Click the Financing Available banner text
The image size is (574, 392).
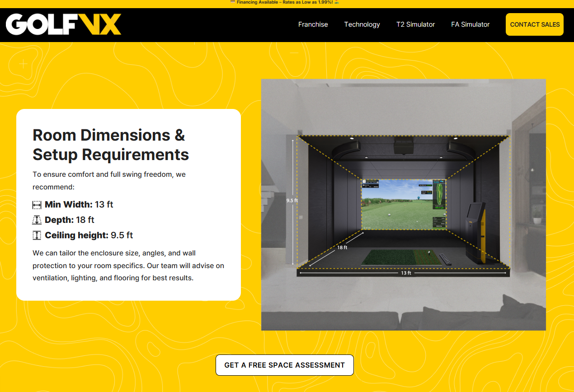click(x=285, y=2)
